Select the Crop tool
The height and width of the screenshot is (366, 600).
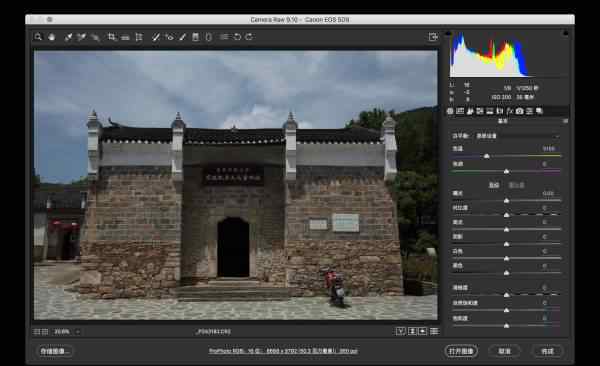(111, 37)
